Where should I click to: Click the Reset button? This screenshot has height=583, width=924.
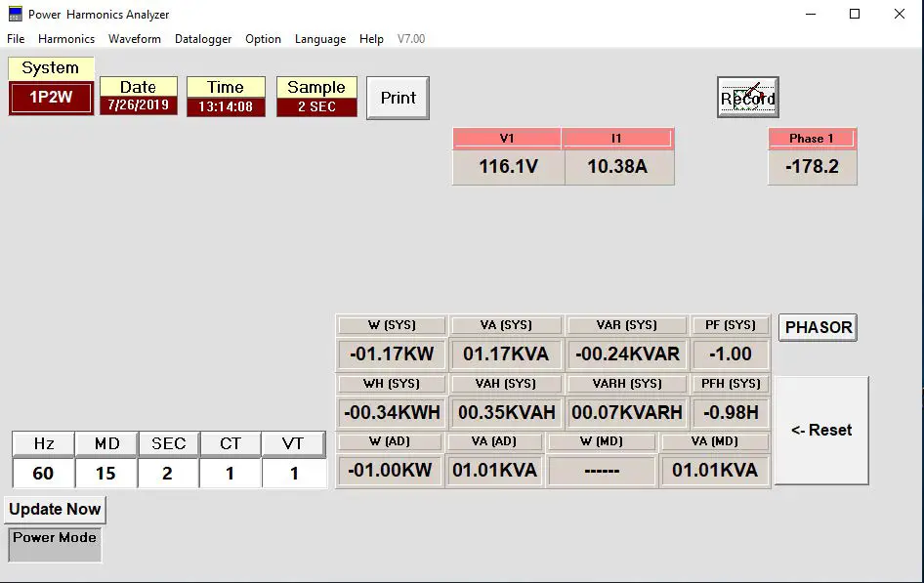(x=819, y=430)
